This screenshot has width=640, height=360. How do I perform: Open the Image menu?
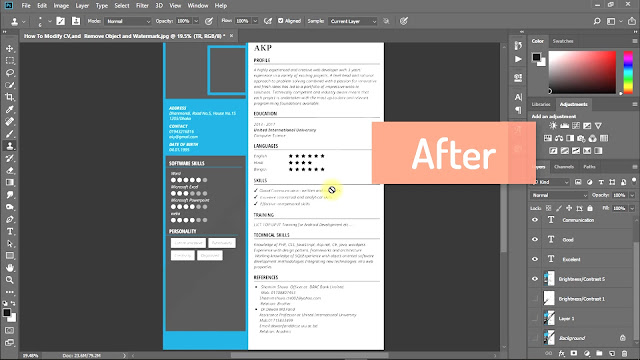click(x=61, y=6)
